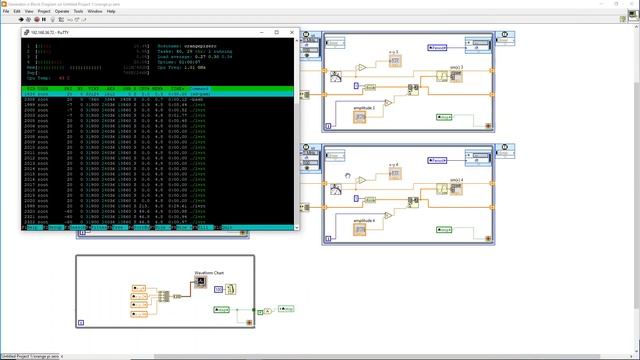The height and width of the screenshot is (360, 640).
Task: Click the project tab at the bottom left
Action: click(x=30, y=356)
